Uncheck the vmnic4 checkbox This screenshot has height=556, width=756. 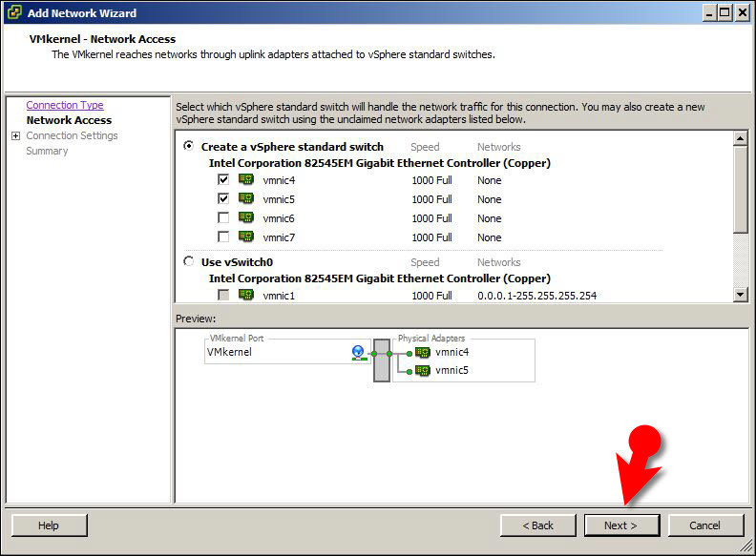(x=223, y=179)
